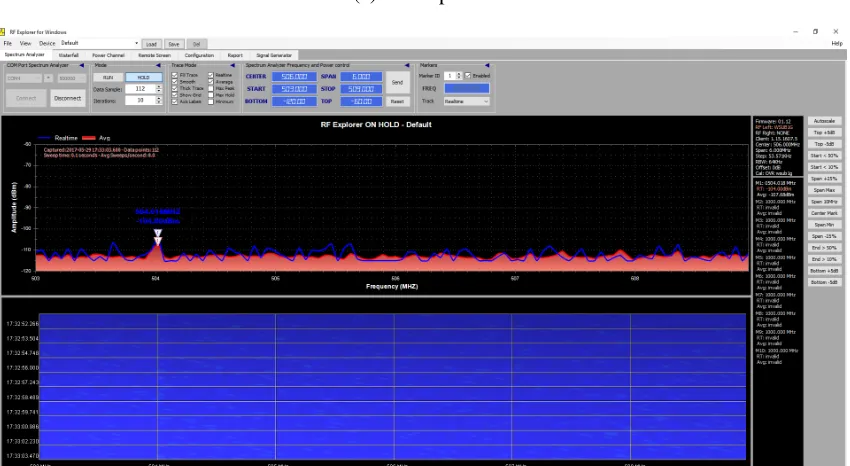Enable the Minimum trace checkbox
850x466 pixels.
click(211, 101)
